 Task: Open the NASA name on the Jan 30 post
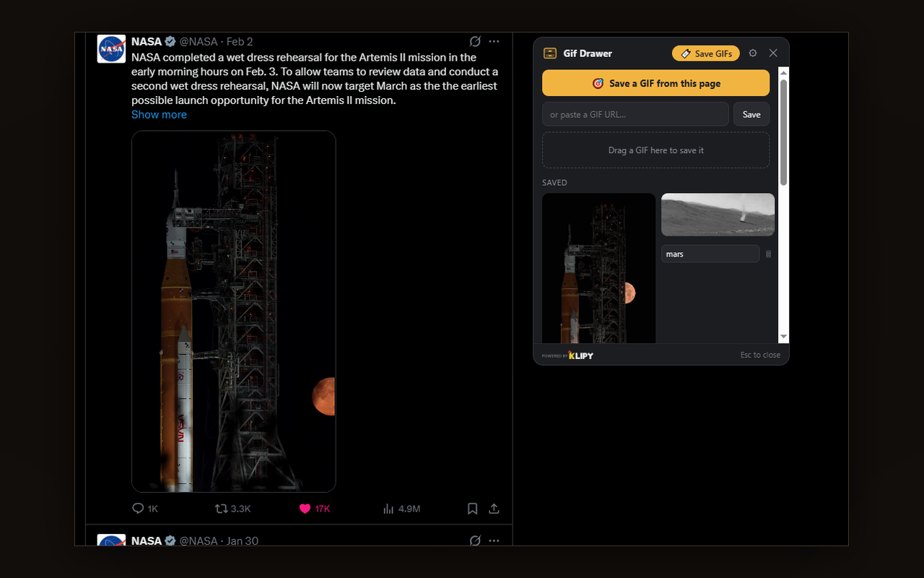(x=147, y=540)
